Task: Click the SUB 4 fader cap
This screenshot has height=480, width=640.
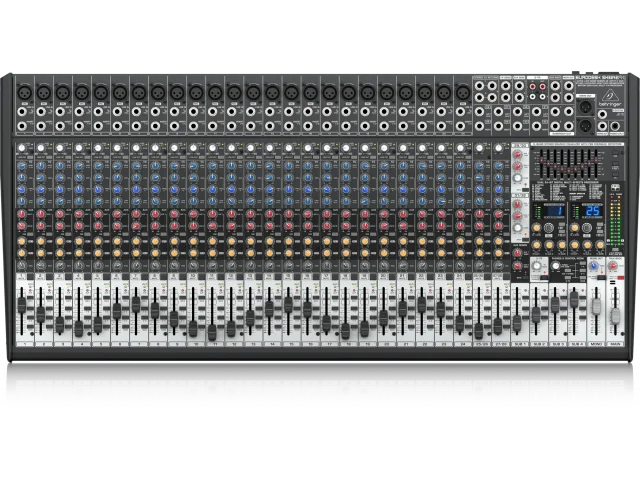Action: coord(574,299)
